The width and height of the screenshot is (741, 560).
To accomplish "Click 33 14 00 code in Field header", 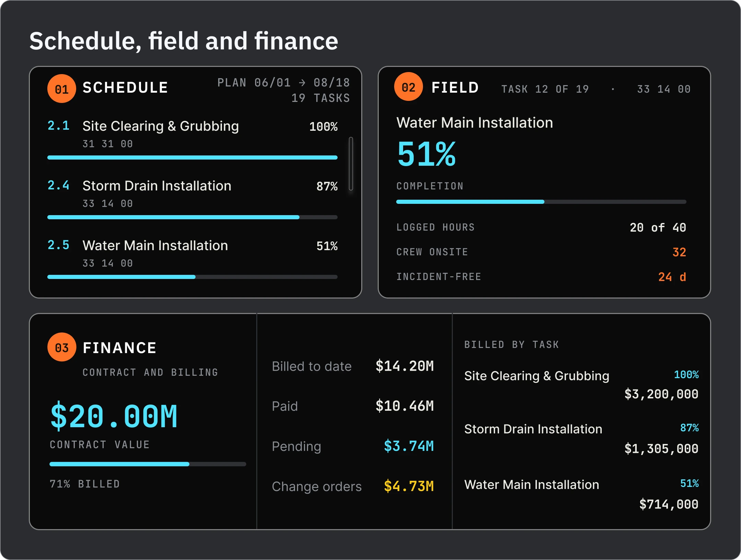I will pyautogui.click(x=663, y=89).
